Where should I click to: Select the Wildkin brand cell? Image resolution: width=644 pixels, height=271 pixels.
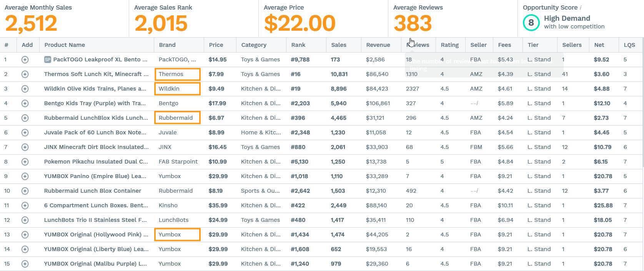(177, 89)
